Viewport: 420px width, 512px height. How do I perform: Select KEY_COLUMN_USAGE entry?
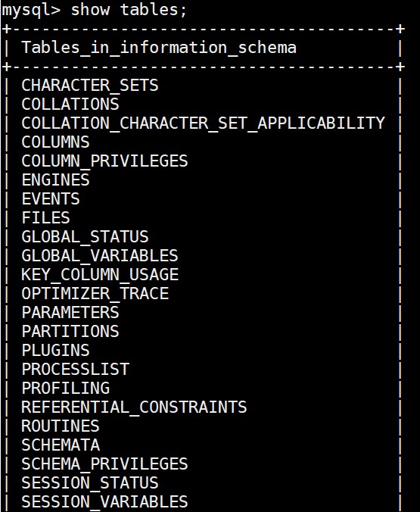click(100, 275)
